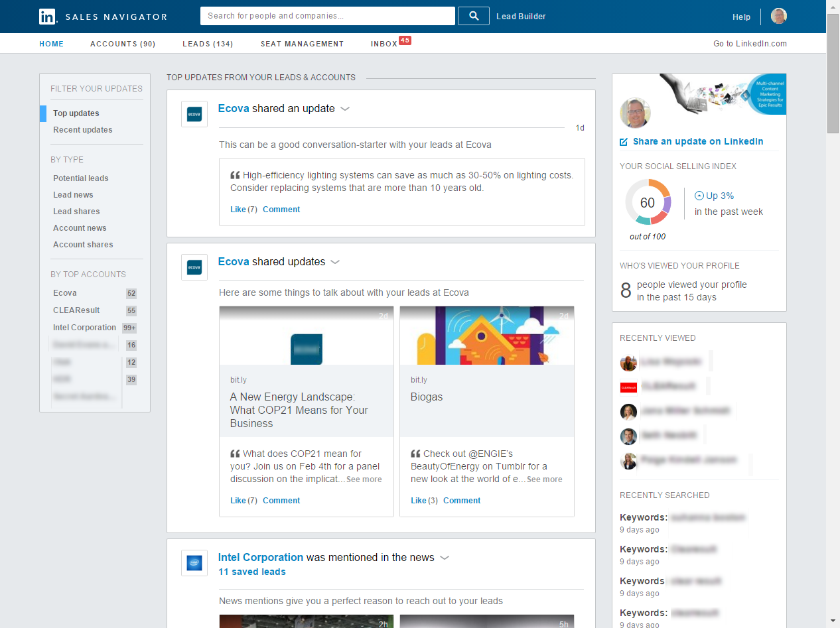Click Share an update on LinkedIn
This screenshot has height=628, width=840.
pos(691,141)
